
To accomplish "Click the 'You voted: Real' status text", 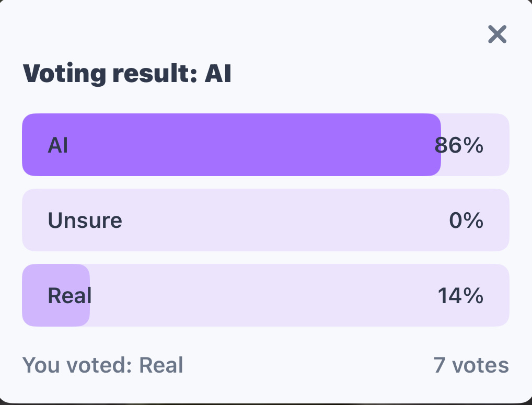I will tap(102, 365).
